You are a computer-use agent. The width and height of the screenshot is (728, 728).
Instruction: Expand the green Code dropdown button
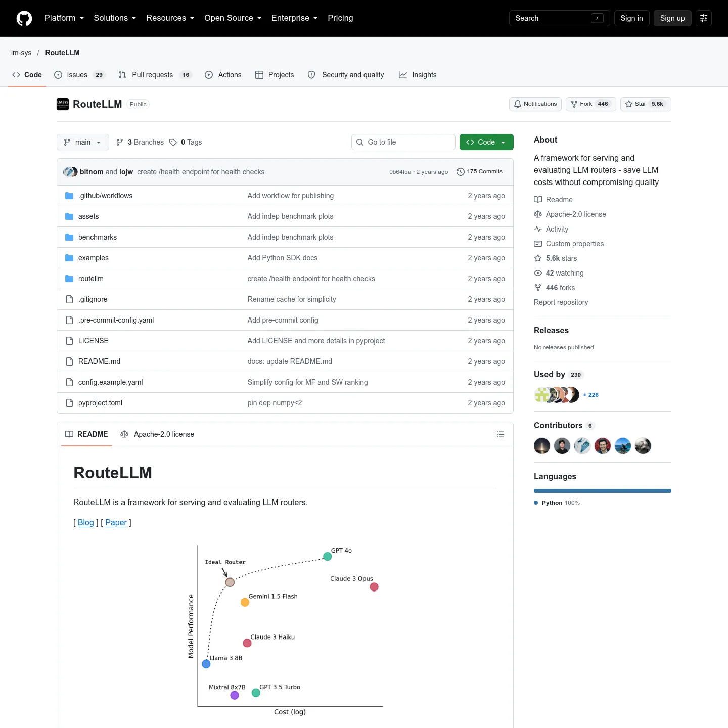click(x=486, y=142)
